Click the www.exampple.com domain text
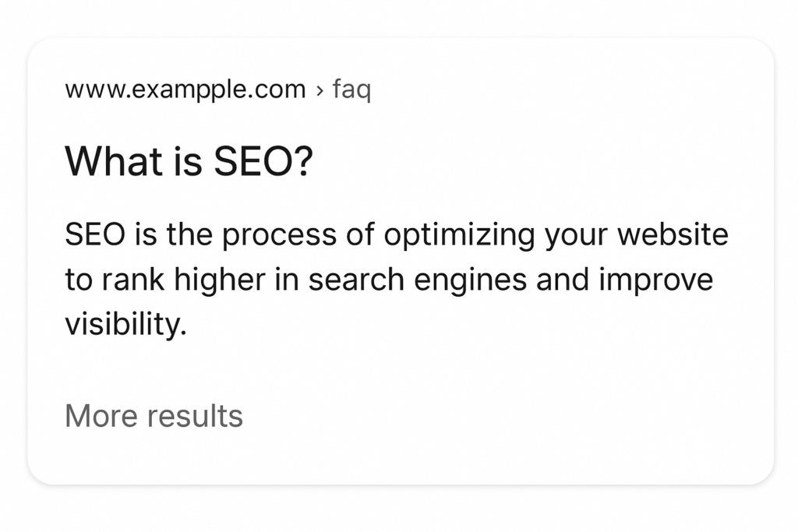 pos(185,90)
